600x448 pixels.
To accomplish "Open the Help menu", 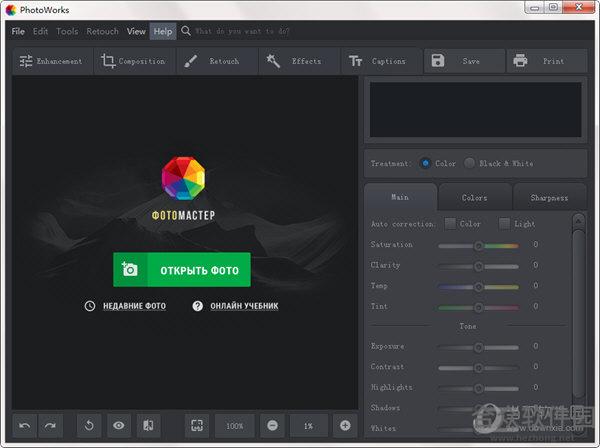I will pos(163,31).
